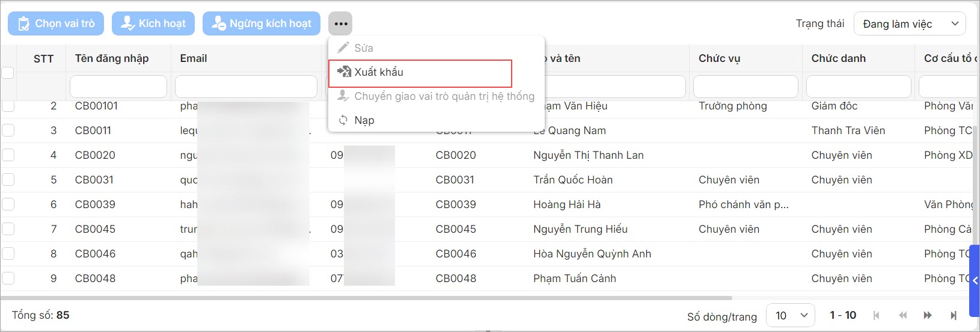Click the name Phạm Tuấn Cảnh
This screenshot has height=332, width=980.
[574, 278]
